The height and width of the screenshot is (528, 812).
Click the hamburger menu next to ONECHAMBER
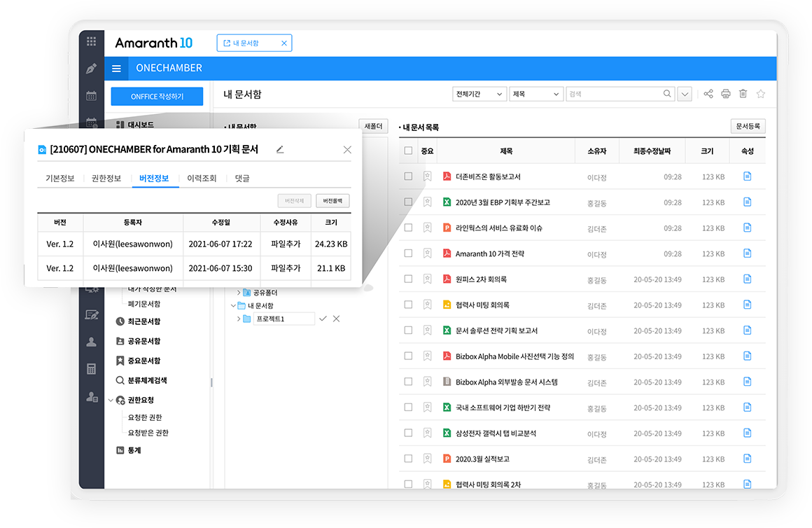coord(116,69)
